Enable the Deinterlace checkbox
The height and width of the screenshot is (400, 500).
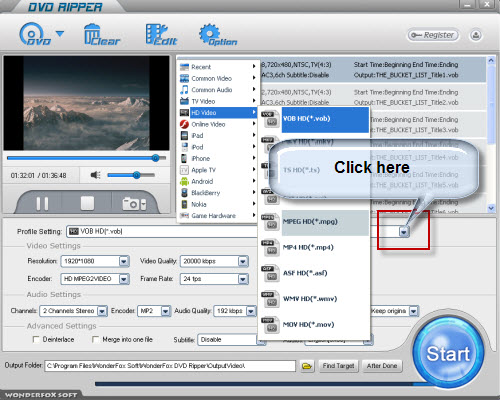(x=36, y=339)
